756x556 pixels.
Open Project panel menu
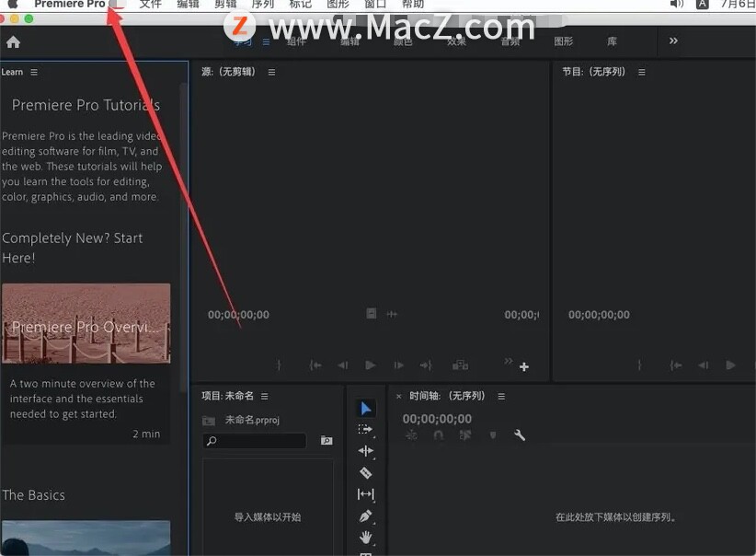pos(264,396)
